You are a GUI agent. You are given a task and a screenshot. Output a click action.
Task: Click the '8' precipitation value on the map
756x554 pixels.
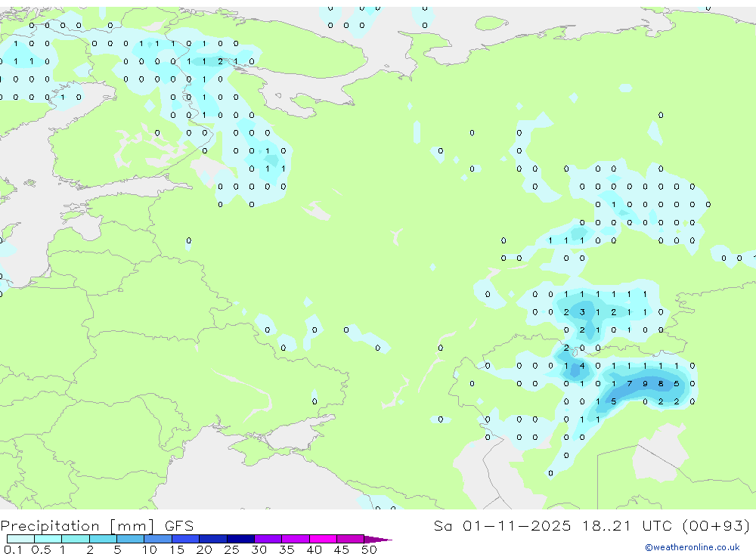[661, 384]
